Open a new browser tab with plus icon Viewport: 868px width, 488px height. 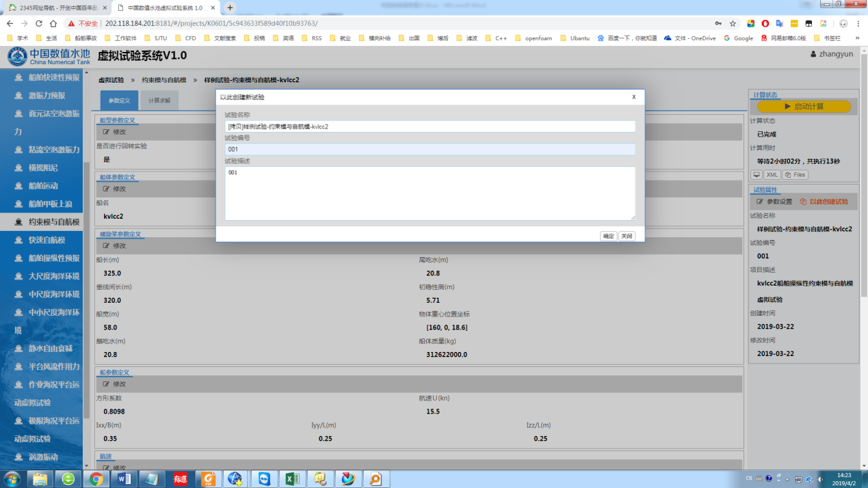pyautogui.click(x=230, y=8)
